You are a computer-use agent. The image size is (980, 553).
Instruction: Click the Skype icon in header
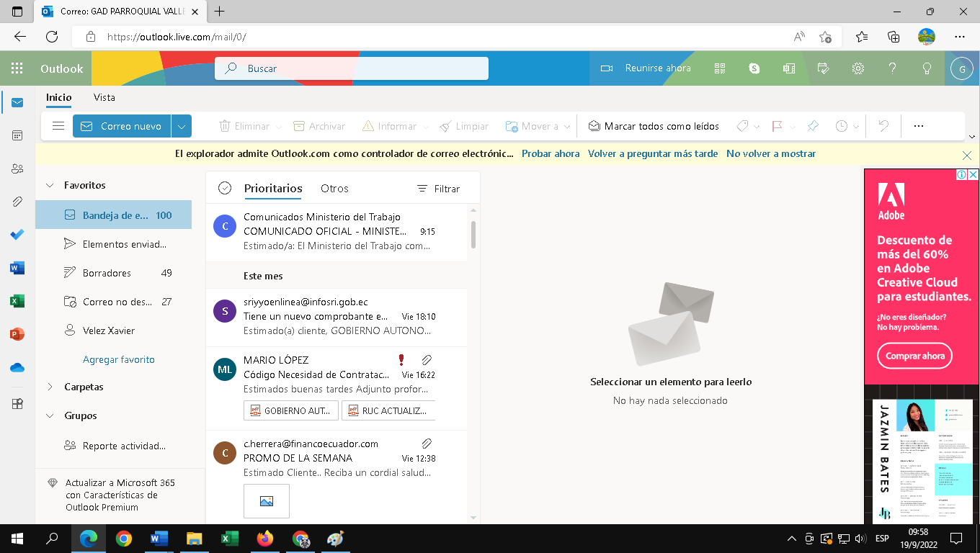coord(754,68)
